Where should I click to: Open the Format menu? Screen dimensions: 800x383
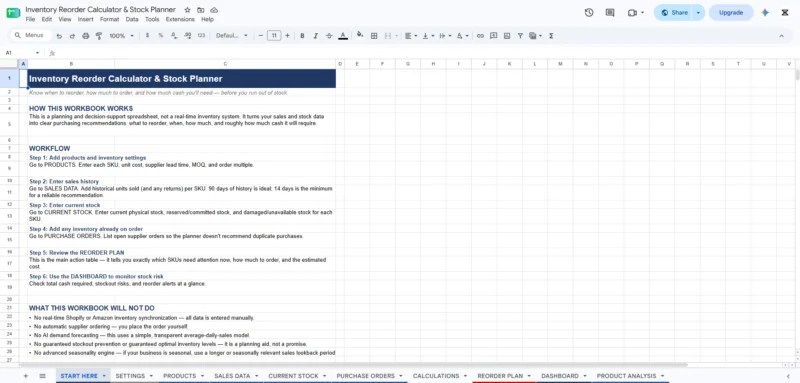coord(109,19)
